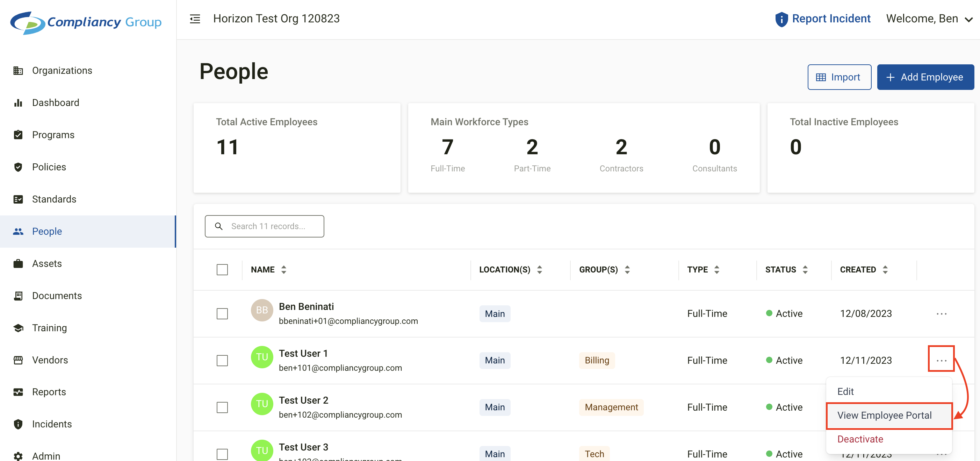The image size is (980, 461).
Task: Check the box for Test User 2
Action: click(222, 407)
